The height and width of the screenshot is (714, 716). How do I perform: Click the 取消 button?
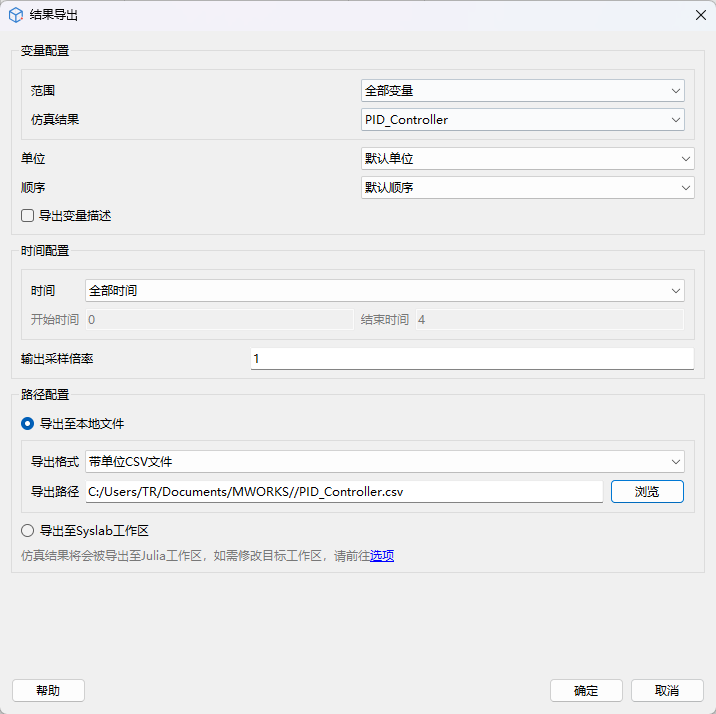pyautogui.click(x=667, y=690)
